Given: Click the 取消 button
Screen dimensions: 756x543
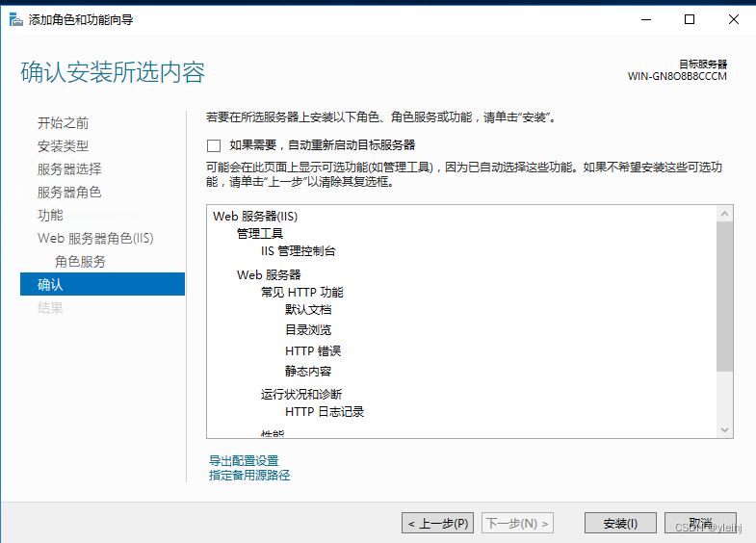Looking at the screenshot, I should click(x=700, y=523).
